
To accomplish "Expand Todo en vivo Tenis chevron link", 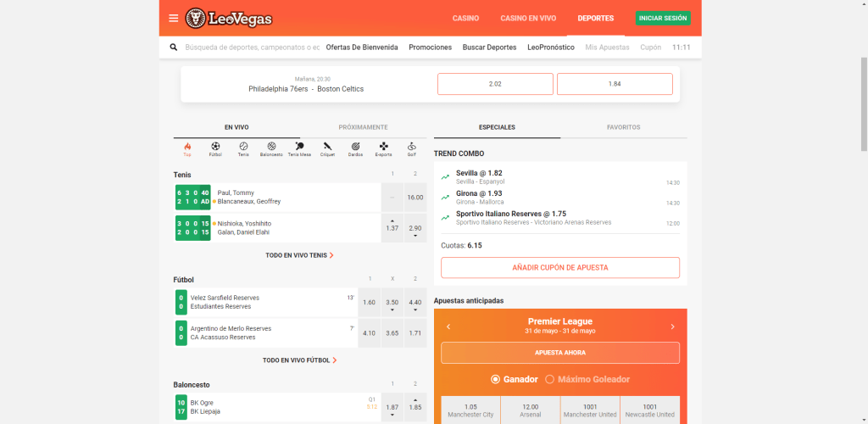I will pyautogui.click(x=299, y=256).
